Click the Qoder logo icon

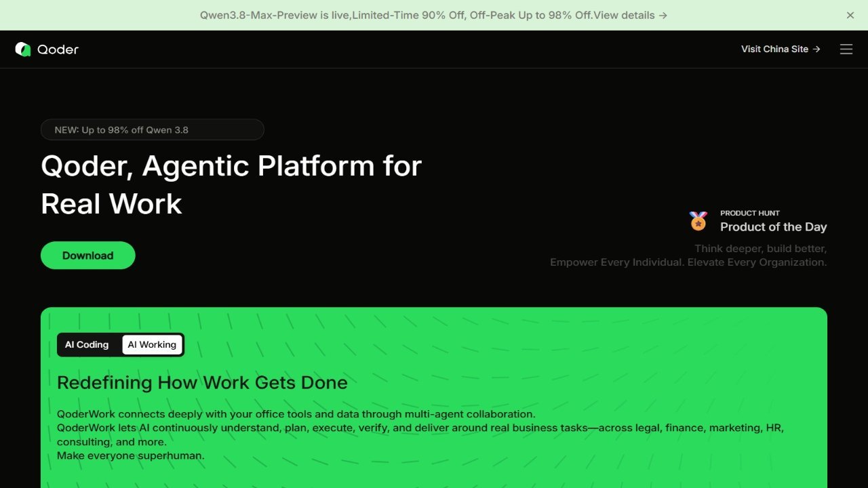coord(23,49)
